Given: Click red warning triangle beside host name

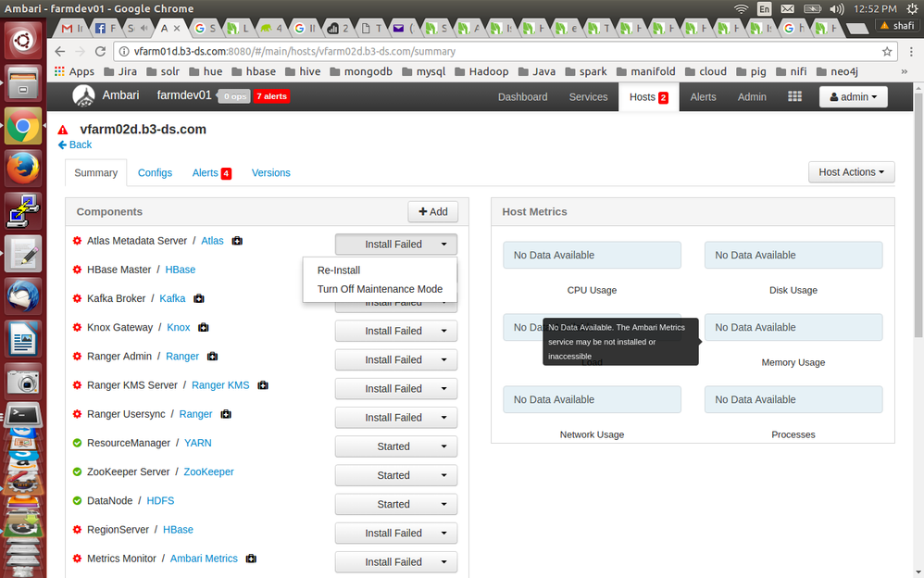Looking at the screenshot, I should (63, 130).
